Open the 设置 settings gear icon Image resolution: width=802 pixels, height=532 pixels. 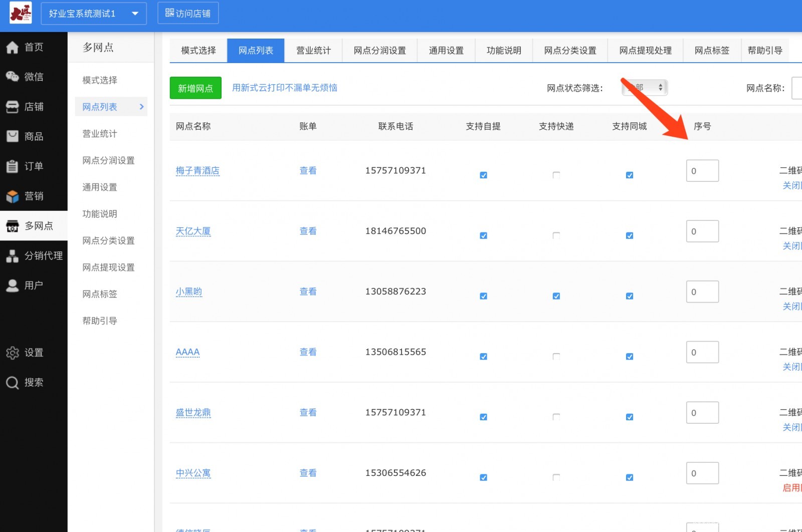click(13, 353)
